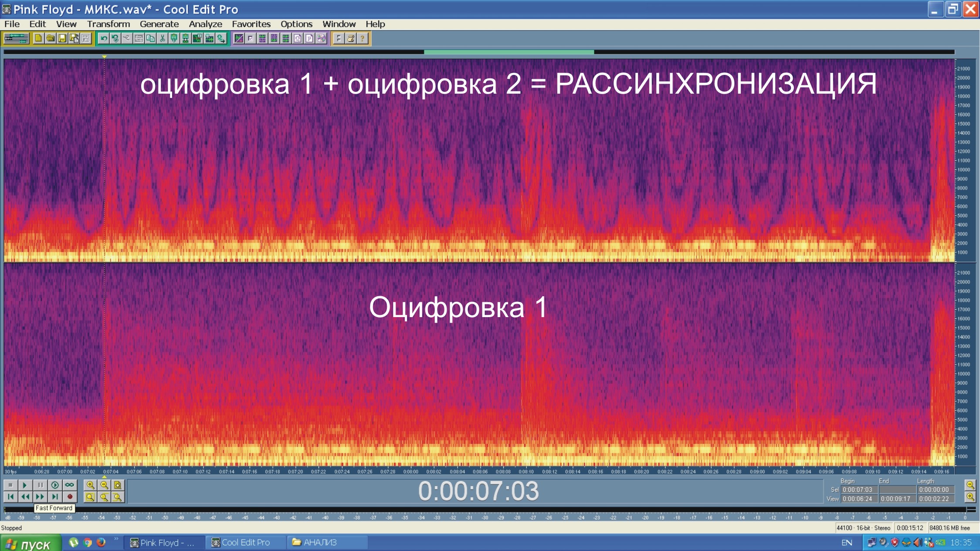Click the copy pages icon in the toolbar
The height and width of the screenshot is (551, 980).
[151, 39]
